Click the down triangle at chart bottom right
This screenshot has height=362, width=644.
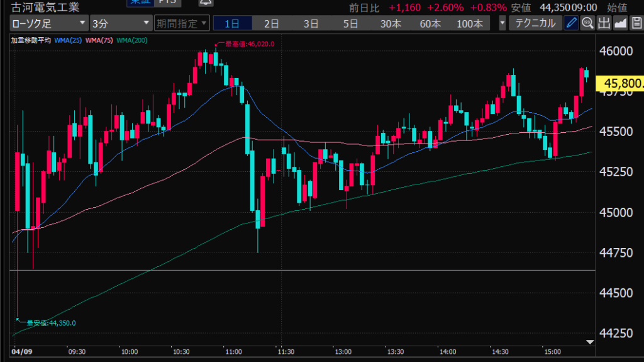click(589, 341)
